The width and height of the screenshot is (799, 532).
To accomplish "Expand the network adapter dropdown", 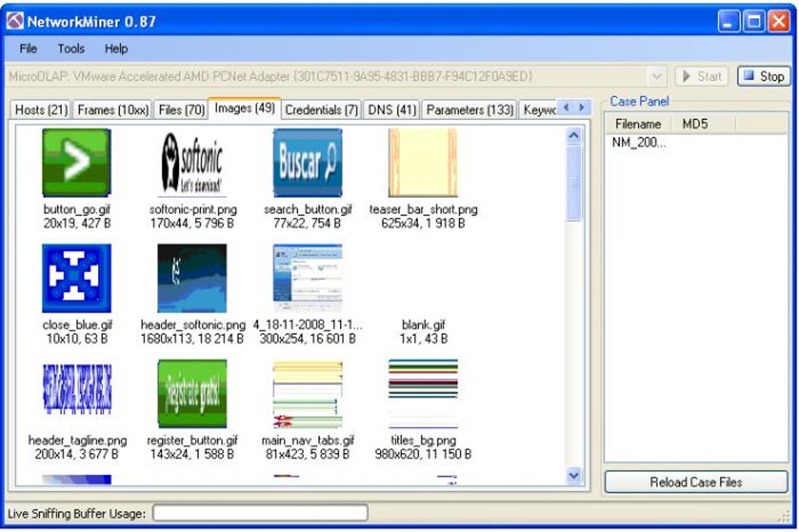I will click(x=657, y=77).
